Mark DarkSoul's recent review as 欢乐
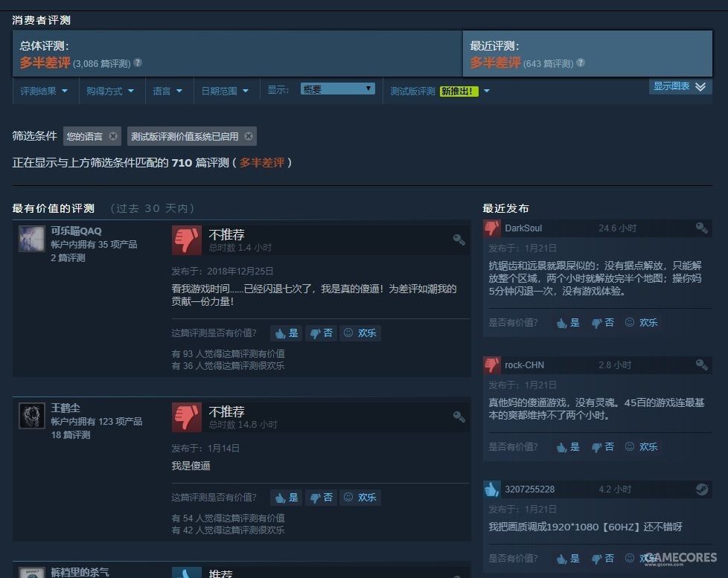 click(641, 323)
